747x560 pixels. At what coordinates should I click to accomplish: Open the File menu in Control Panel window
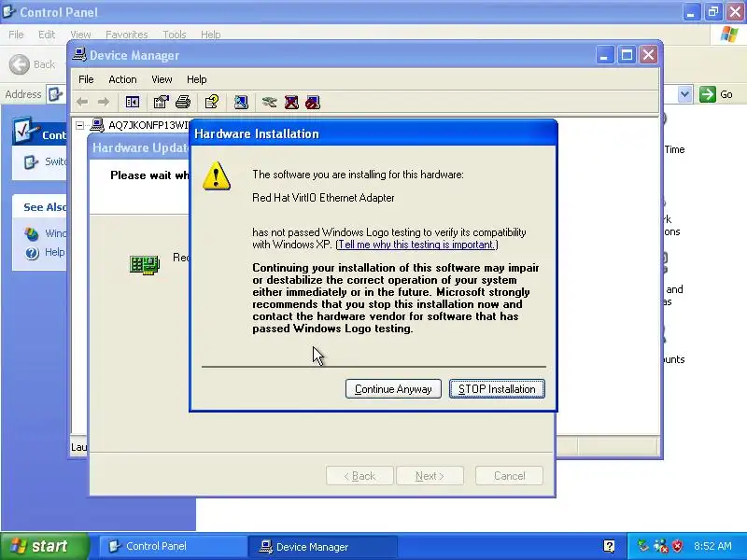[x=16, y=35]
